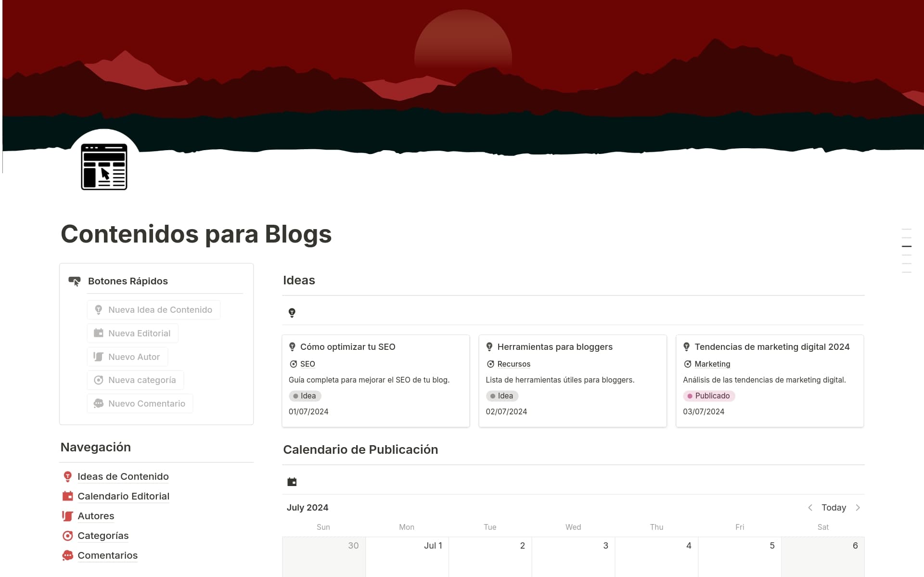The image size is (924, 577).
Task: Click Today to jump to the current date
Action: [834, 507]
